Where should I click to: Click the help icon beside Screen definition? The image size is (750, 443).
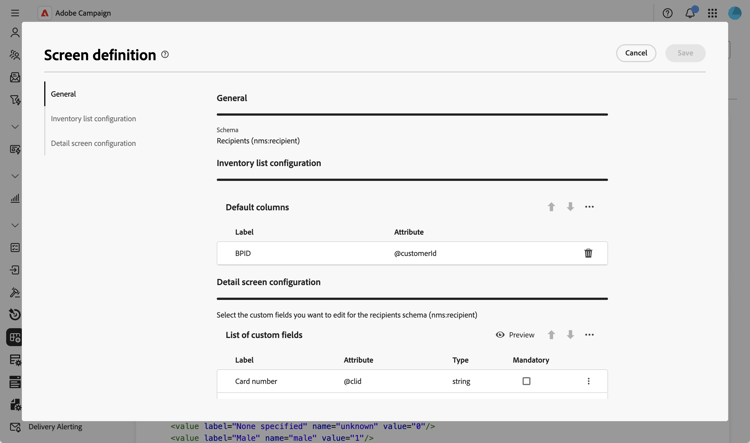point(165,55)
